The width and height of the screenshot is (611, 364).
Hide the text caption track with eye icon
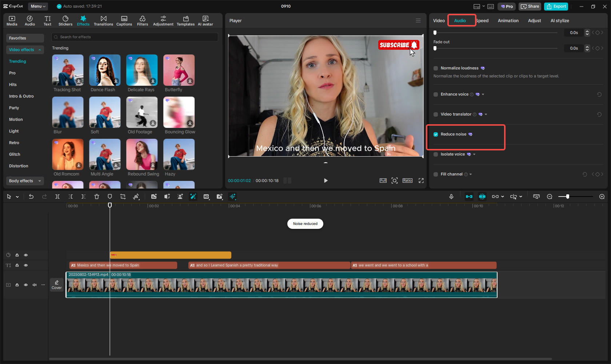[x=26, y=265]
